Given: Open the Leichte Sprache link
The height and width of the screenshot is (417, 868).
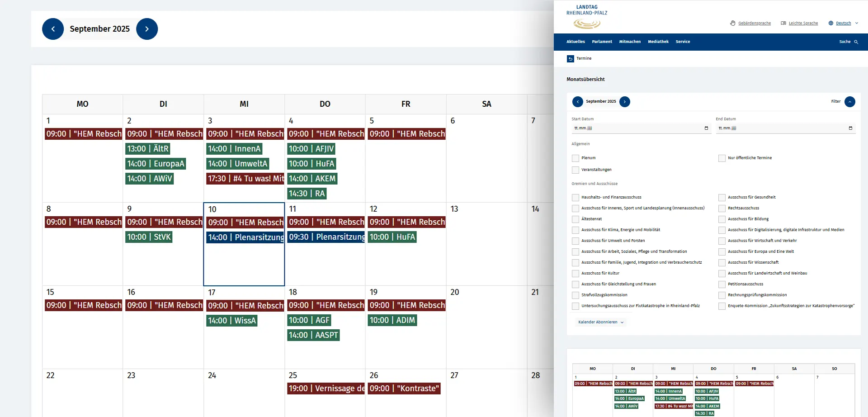Looking at the screenshot, I should [x=803, y=23].
